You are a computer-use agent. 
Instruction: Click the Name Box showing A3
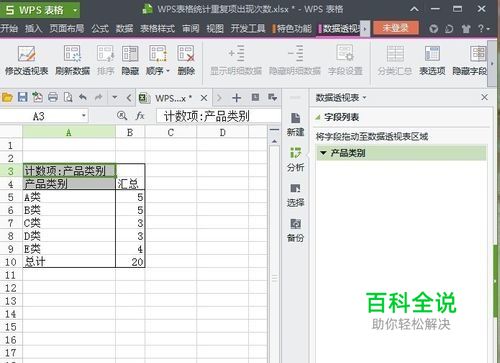(x=39, y=116)
